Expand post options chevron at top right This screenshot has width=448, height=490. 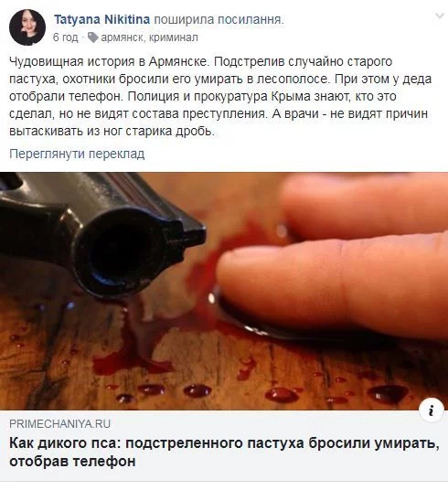tap(440, 16)
